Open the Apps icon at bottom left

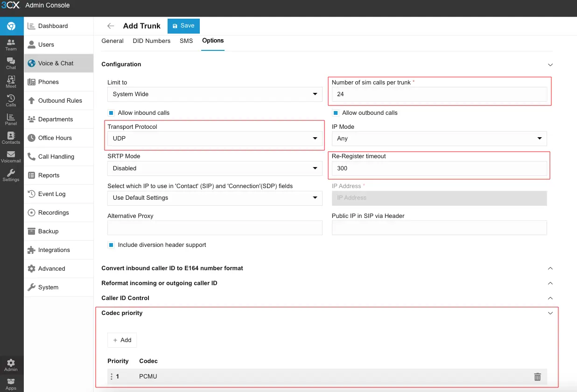11,384
